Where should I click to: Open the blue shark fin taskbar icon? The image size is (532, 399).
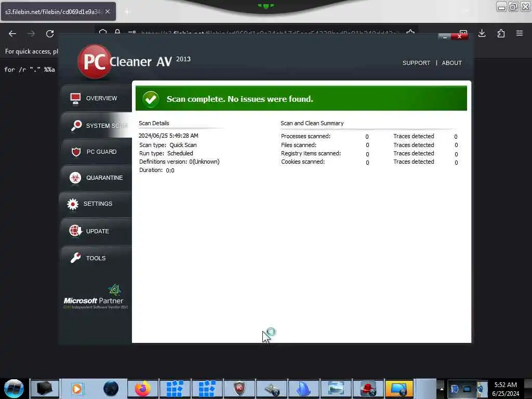(x=303, y=389)
